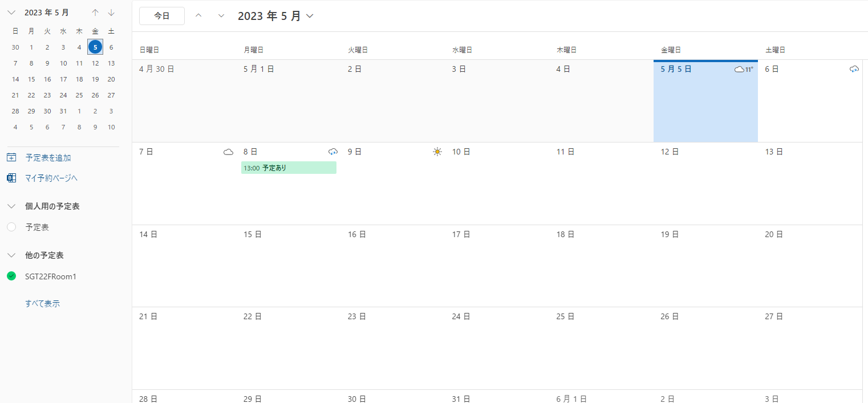Screen dimensions: 868x403
Task: Click the 4 月 30 日 date label
Action: pyautogui.click(x=156, y=69)
